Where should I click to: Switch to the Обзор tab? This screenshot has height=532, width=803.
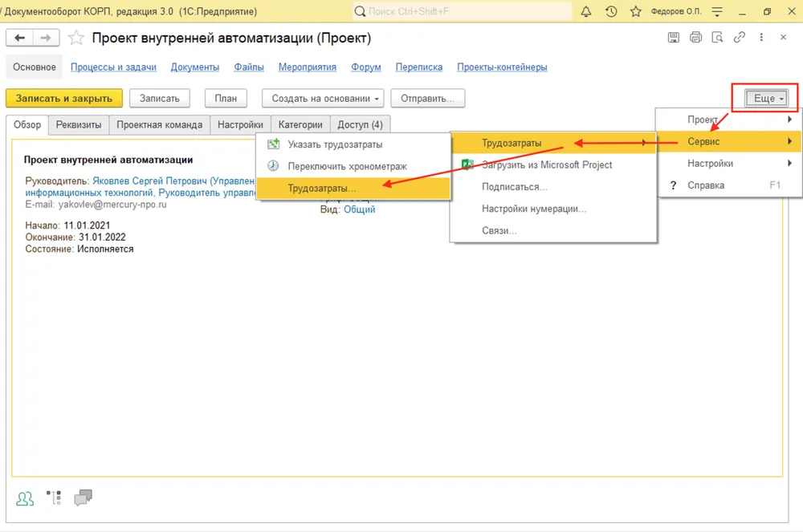coord(27,125)
